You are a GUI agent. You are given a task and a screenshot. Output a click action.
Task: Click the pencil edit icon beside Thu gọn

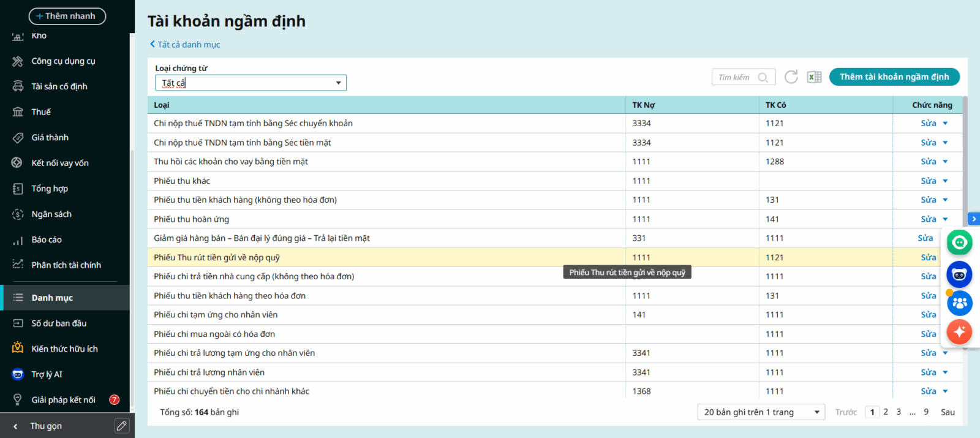click(x=122, y=426)
